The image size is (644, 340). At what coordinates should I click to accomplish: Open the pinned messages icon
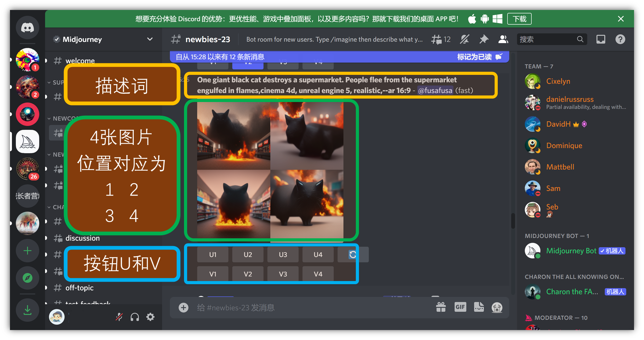[483, 39]
